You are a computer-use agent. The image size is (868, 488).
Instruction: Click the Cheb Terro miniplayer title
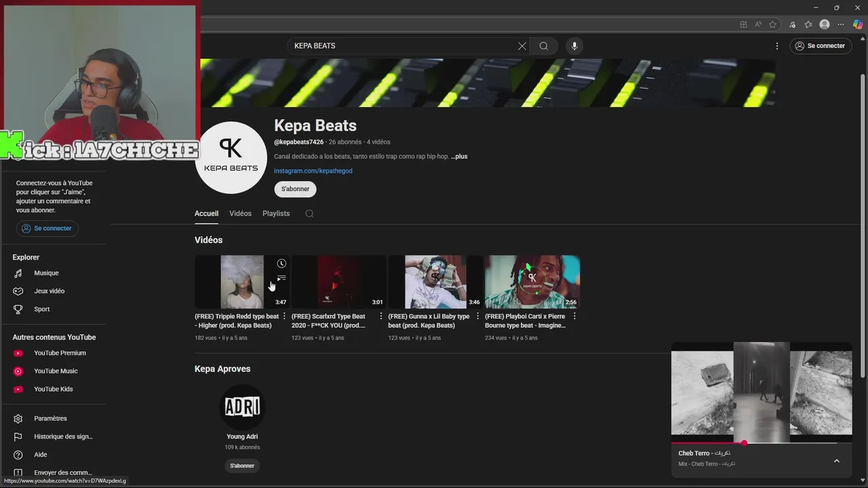point(704,453)
